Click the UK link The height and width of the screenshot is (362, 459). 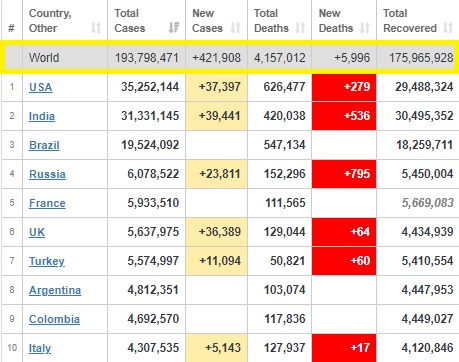click(x=37, y=232)
